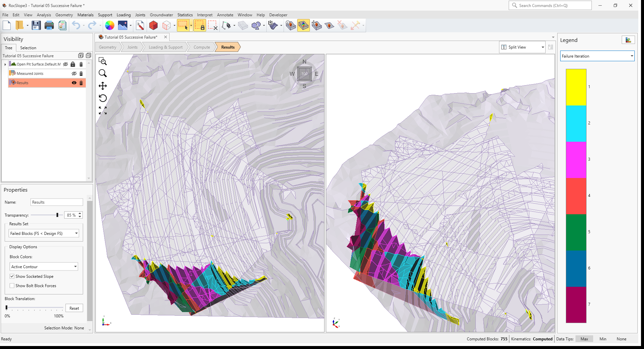Click the Block Translation slider handle
Screen dimensions: 644x349
[x=6, y=308]
